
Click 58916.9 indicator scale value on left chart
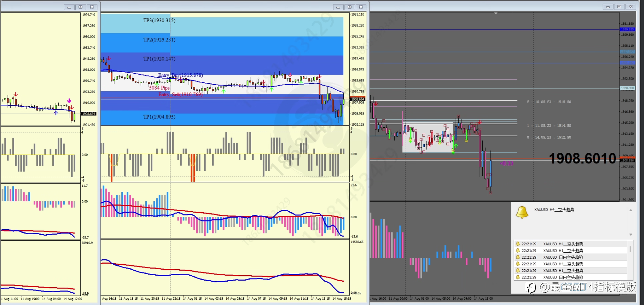click(x=87, y=243)
